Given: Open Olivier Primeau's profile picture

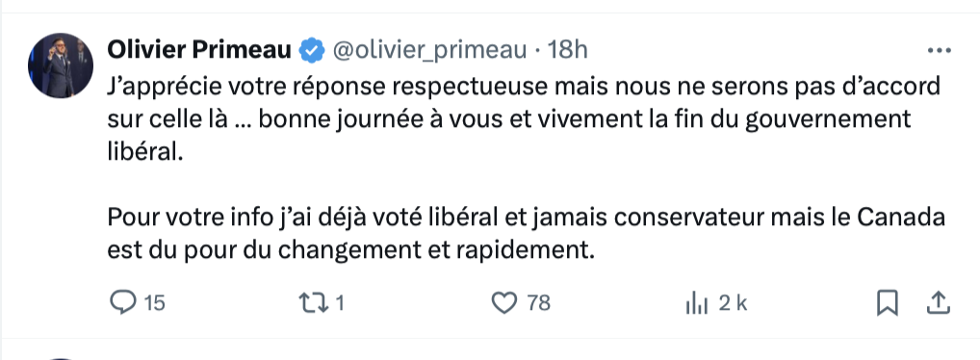Looking at the screenshot, I should [61, 65].
